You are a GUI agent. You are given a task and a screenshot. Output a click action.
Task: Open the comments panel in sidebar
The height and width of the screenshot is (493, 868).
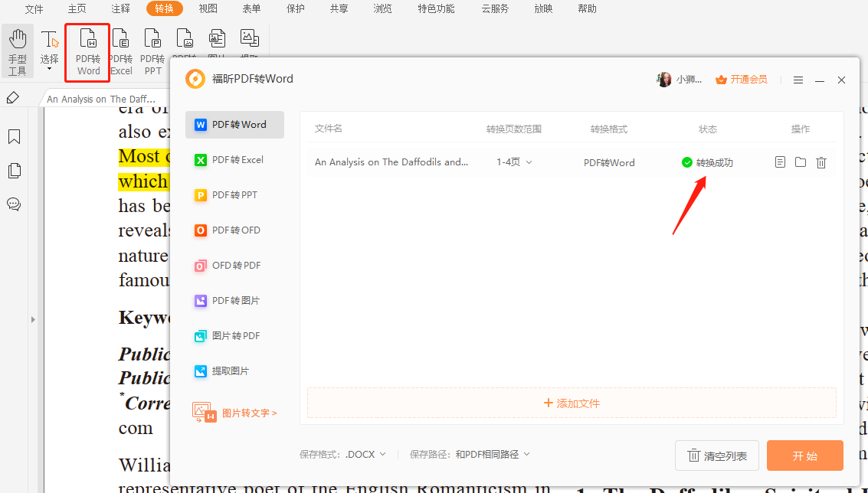click(x=14, y=204)
